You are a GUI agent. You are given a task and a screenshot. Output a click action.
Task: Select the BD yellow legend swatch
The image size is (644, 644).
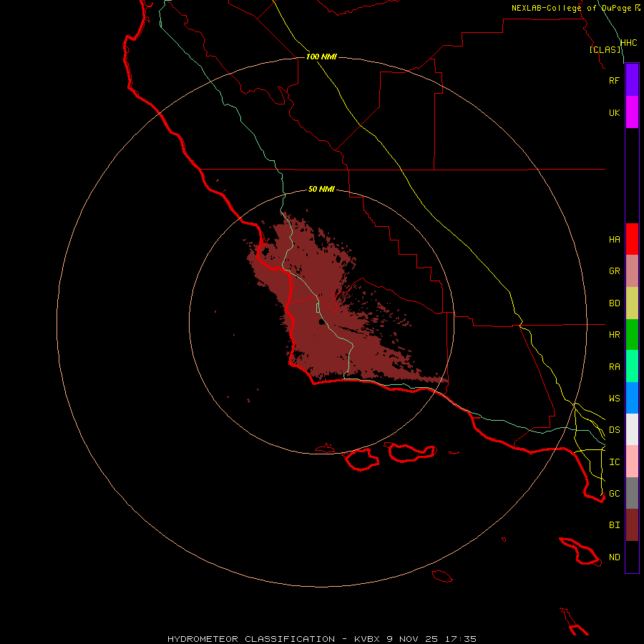pyautogui.click(x=632, y=303)
